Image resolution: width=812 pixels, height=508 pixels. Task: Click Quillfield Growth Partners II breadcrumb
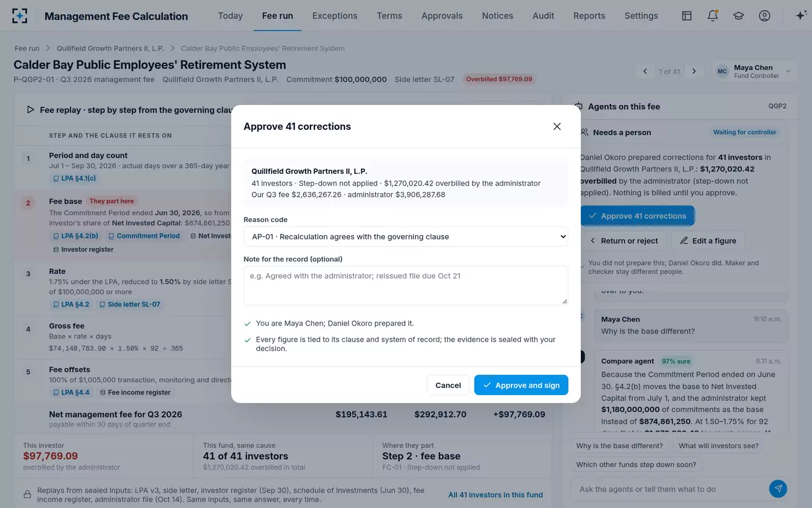pos(110,49)
